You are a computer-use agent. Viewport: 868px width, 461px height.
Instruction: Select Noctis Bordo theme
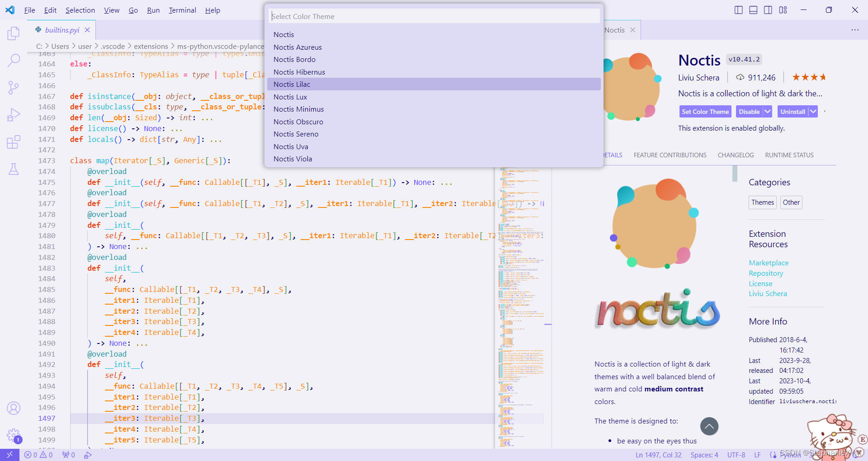[434, 60]
